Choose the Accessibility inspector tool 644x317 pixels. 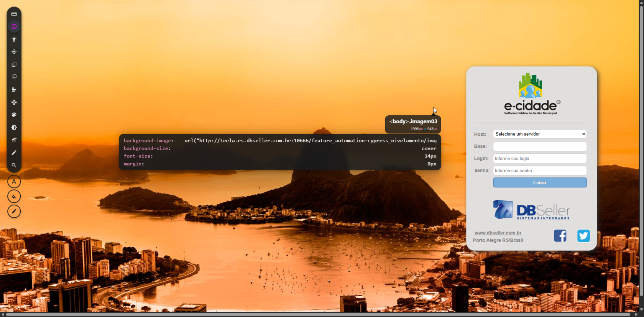tap(14, 39)
